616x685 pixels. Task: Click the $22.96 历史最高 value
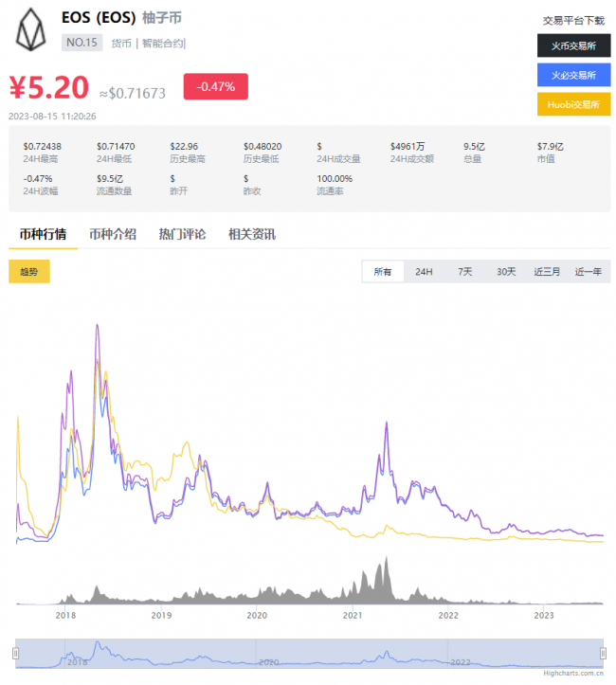[184, 146]
